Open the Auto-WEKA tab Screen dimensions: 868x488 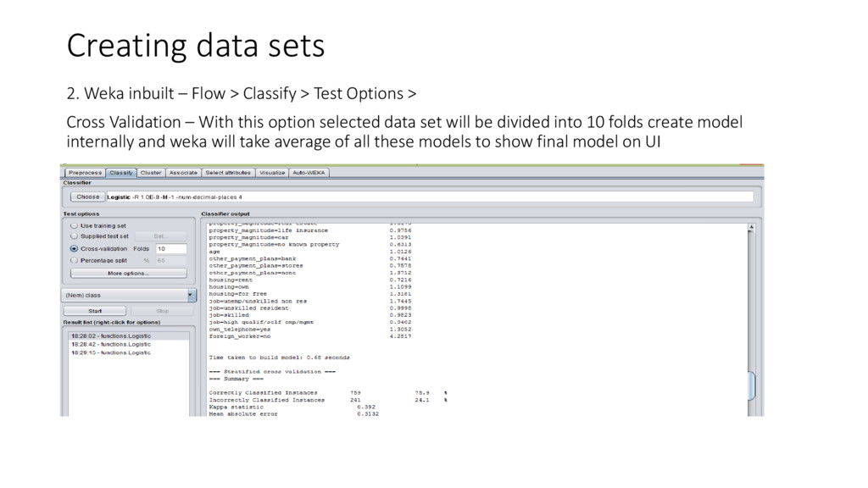[309, 173]
